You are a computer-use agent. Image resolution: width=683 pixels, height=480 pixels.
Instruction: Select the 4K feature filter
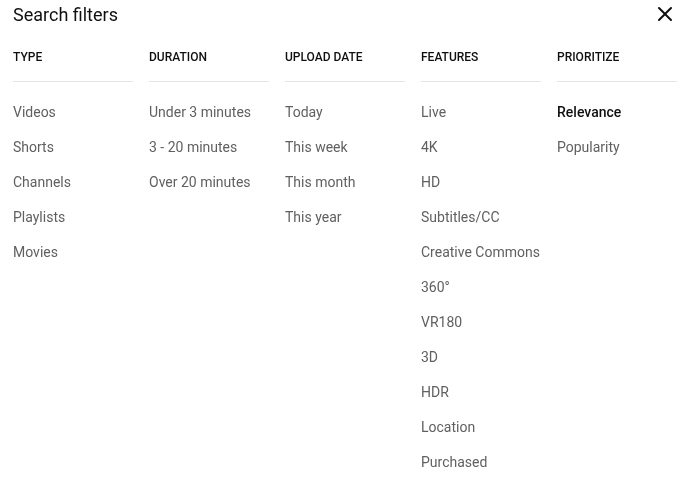pyautogui.click(x=429, y=147)
